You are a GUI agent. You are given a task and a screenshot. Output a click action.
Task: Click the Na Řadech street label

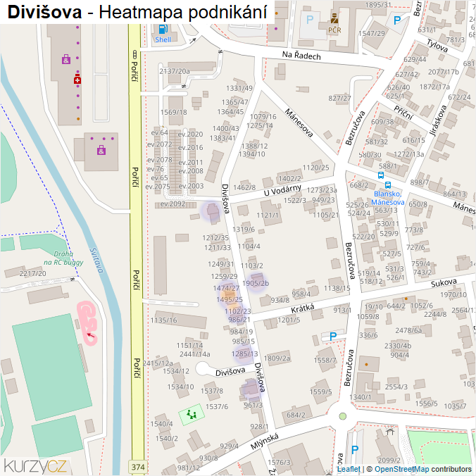point(301,56)
